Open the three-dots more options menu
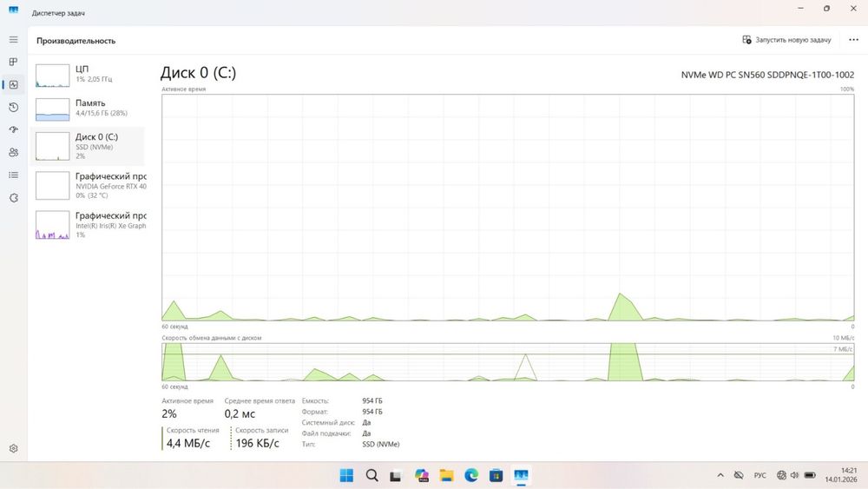The image size is (868, 489). pos(853,40)
